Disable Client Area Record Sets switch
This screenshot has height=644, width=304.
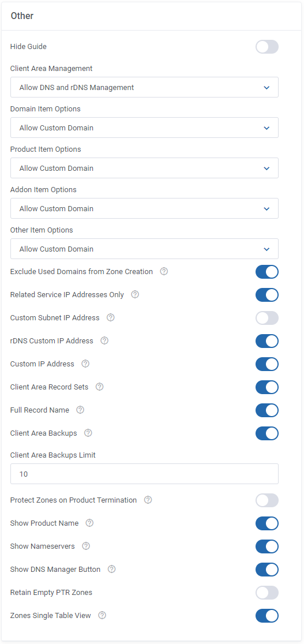point(267,387)
